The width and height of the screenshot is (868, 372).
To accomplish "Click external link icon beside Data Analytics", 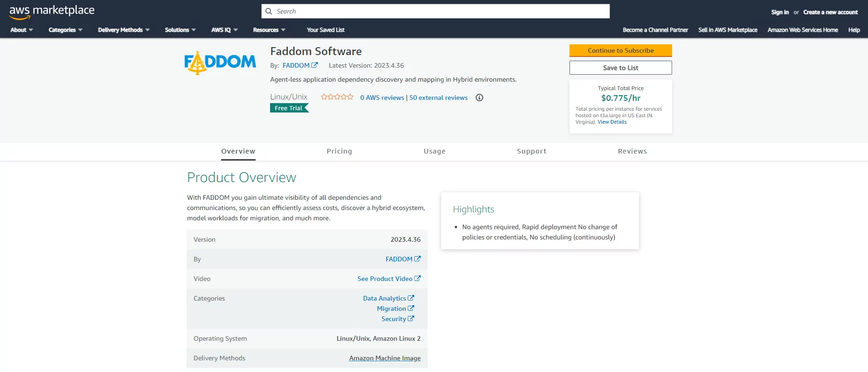I will (x=411, y=298).
